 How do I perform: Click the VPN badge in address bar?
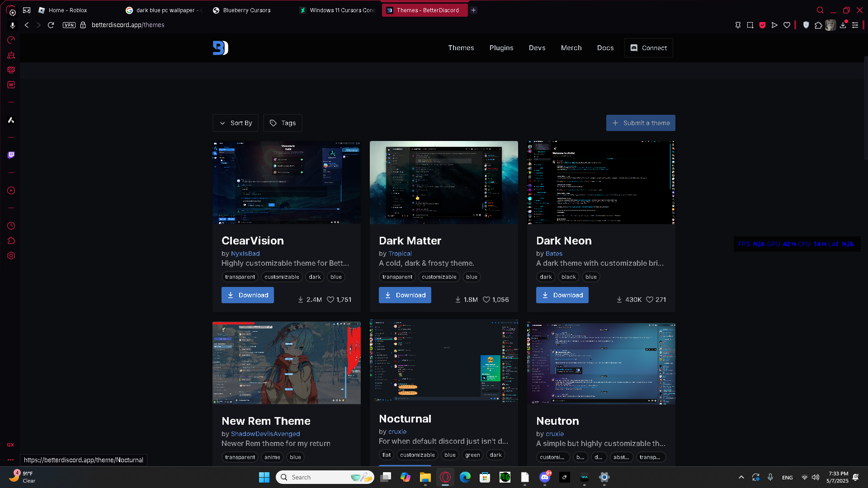[x=69, y=25]
